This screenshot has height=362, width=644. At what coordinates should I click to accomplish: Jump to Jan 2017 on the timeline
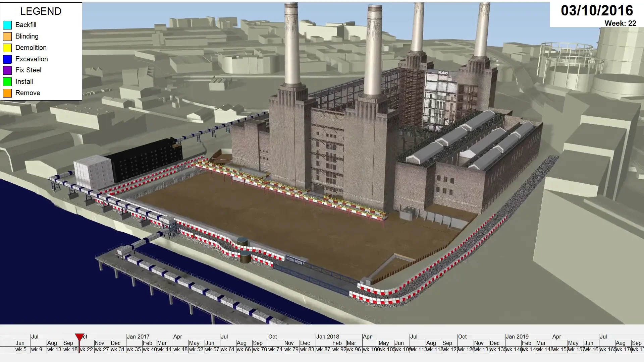coord(138,337)
